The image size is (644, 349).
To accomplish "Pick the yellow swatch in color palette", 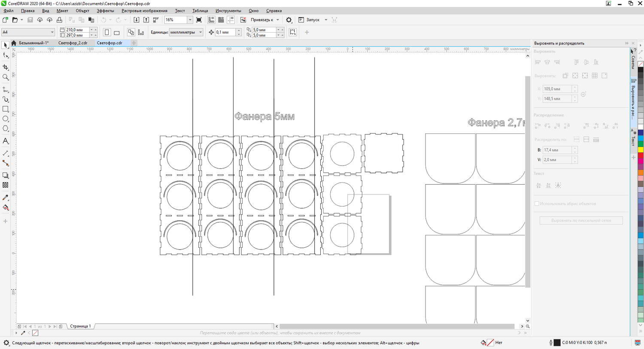I will [x=641, y=150].
